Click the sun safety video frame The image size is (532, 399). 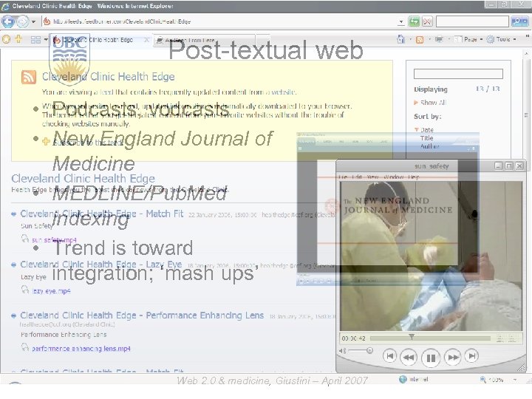pos(431,256)
